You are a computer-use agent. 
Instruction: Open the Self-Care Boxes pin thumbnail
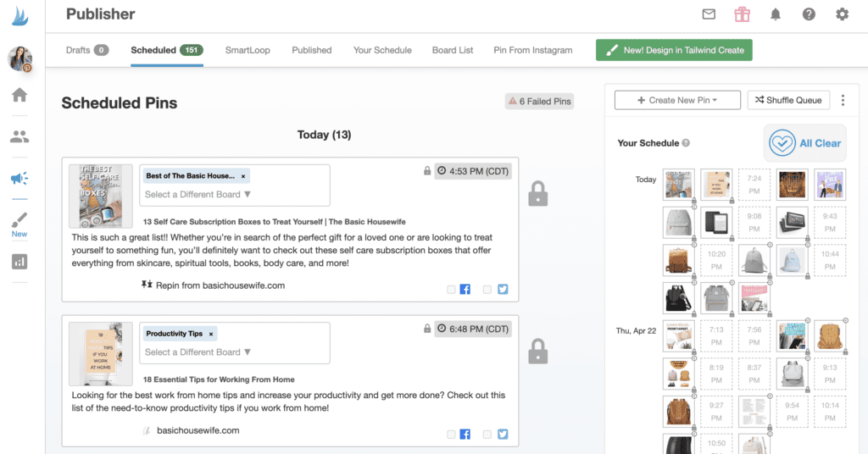(x=100, y=196)
